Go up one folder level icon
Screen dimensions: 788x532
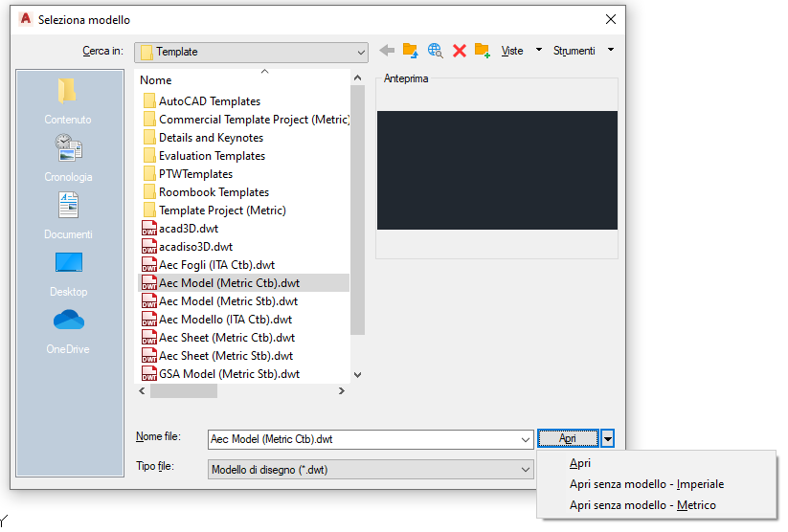tap(410, 51)
